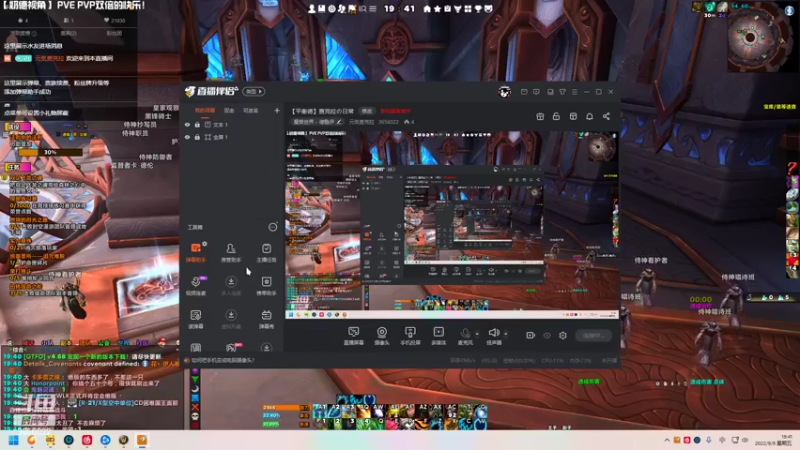Click the skin shirt icon in title bar
The image size is (800, 450).
point(562,92)
